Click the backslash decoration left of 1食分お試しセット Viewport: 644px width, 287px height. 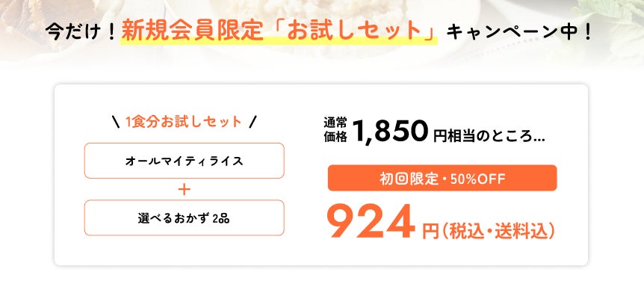tap(116, 122)
